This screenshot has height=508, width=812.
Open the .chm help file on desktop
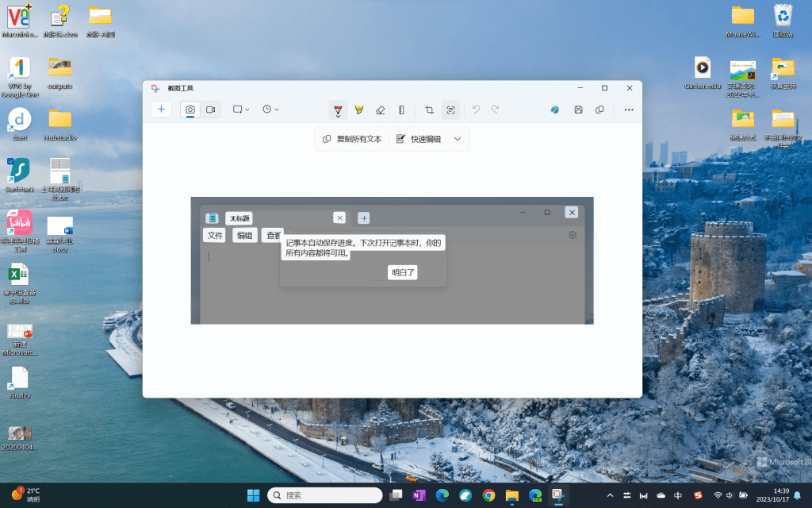[x=60, y=20]
